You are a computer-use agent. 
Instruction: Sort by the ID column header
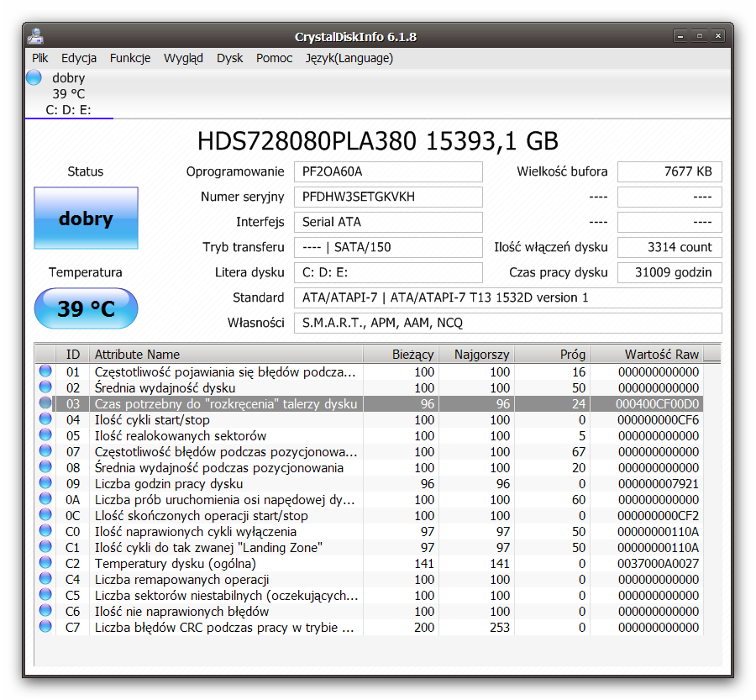[x=73, y=355]
